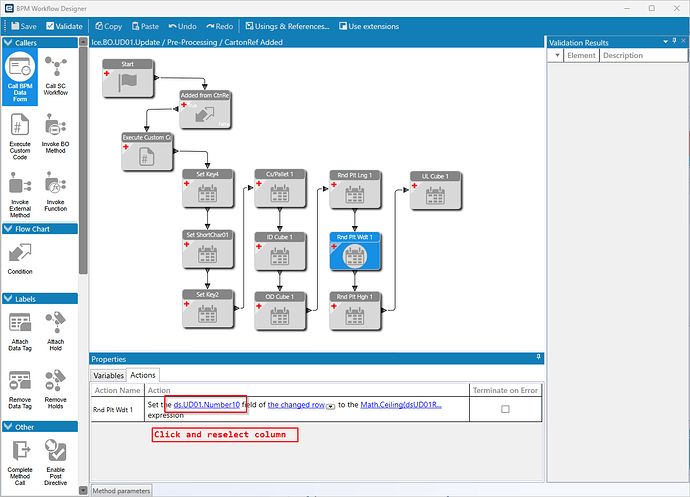This screenshot has width=690, height=497.
Task: Click the ds.UD01.Number10 field link
Action: click(x=207, y=405)
